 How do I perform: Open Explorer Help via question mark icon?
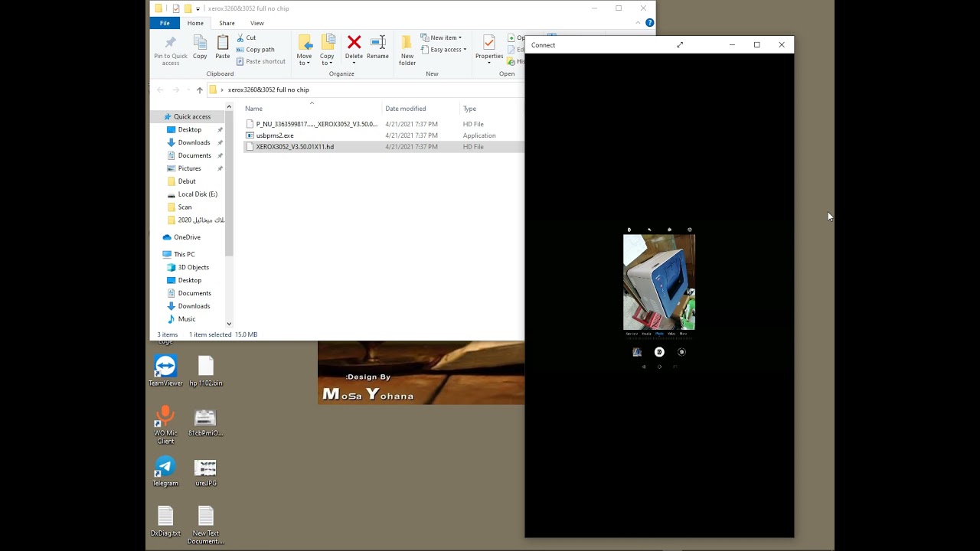pyautogui.click(x=649, y=23)
